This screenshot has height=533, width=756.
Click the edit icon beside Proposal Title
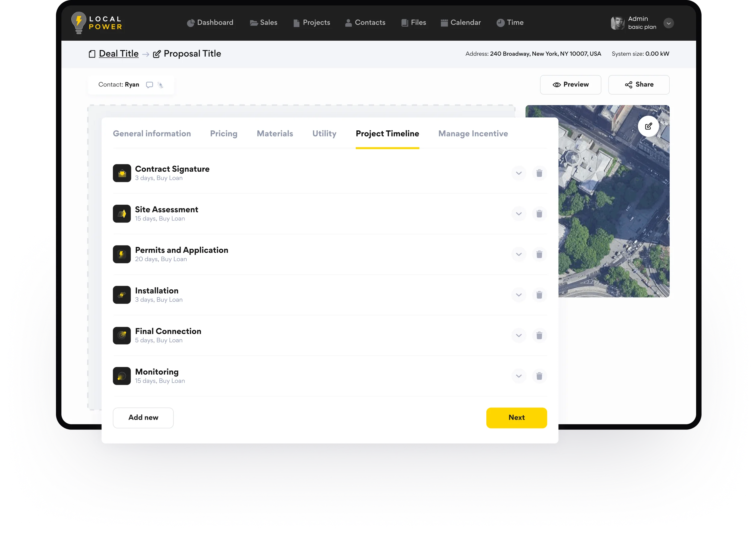pos(157,54)
